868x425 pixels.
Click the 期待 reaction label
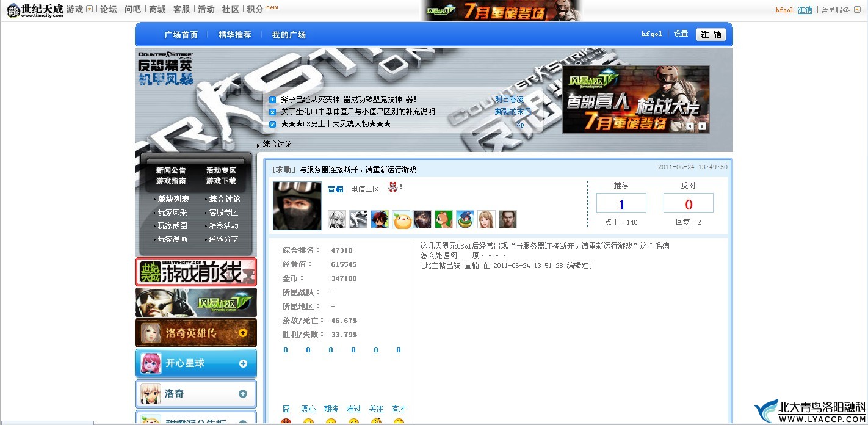tap(331, 409)
